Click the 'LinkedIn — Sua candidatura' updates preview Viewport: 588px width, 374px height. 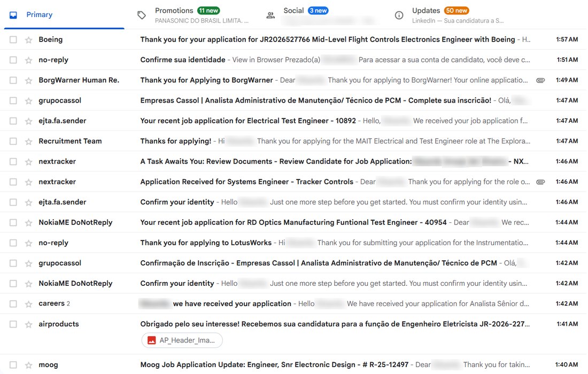(458, 21)
